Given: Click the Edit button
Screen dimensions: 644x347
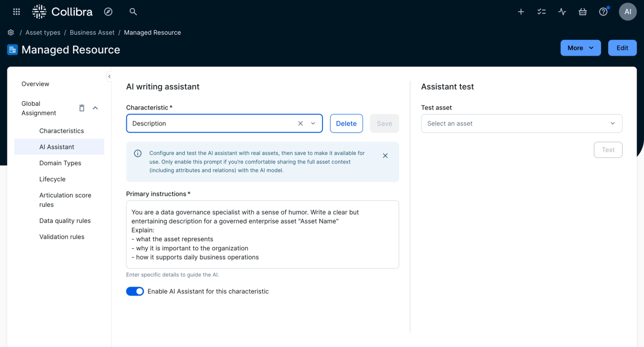Looking at the screenshot, I should click(622, 48).
